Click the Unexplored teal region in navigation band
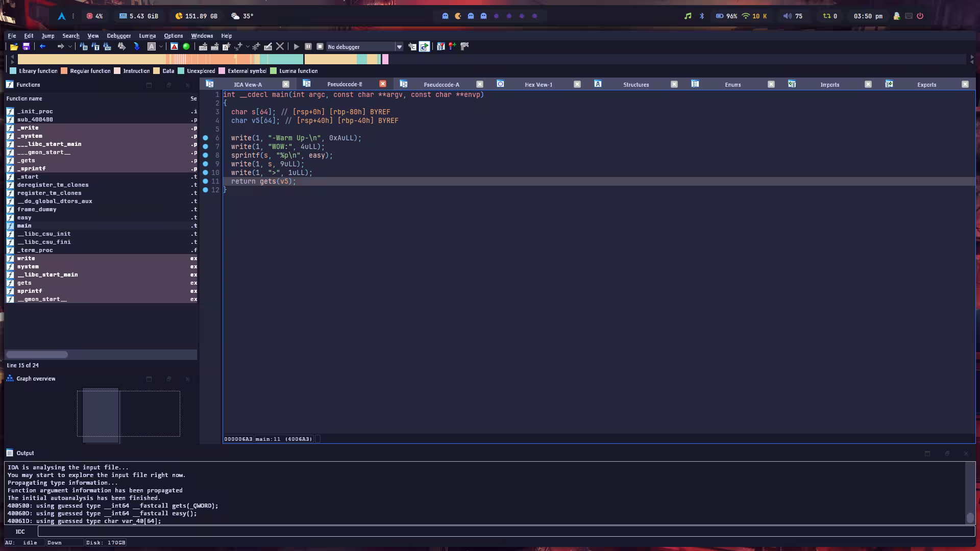Screen dimensions: 980x551 click(286, 60)
